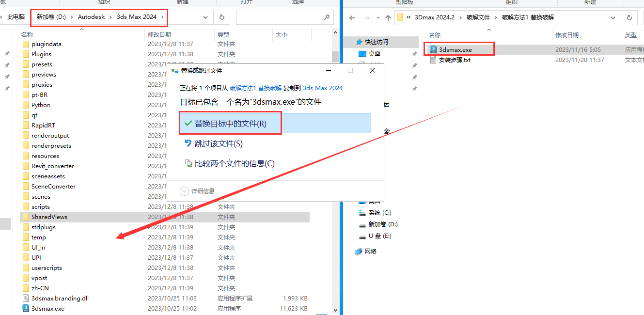Select the plugindata folder icon
Viewport: 644px width, 315px height.
pos(26,44)
